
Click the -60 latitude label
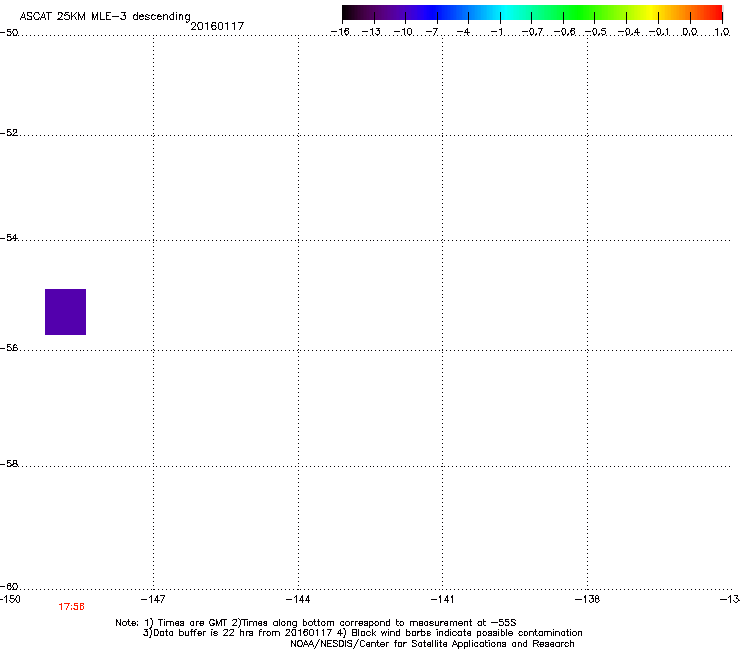coord(9,586)
